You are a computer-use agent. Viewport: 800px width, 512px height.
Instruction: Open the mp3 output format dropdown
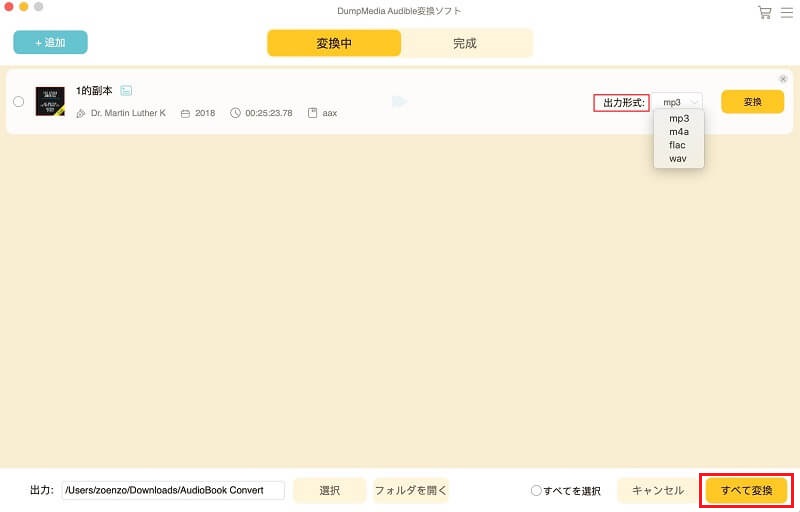(x=677, y=103)
